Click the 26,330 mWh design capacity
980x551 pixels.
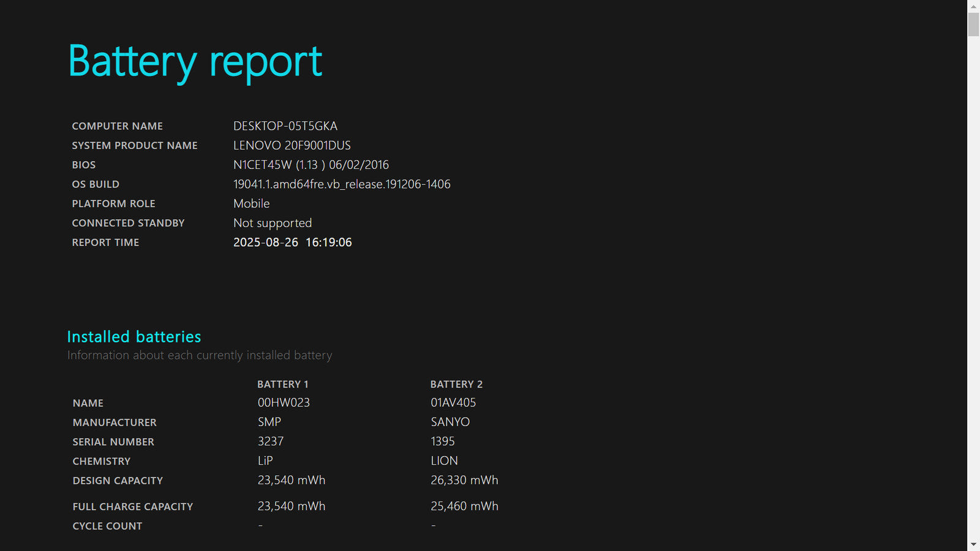[x=464, y=481]
